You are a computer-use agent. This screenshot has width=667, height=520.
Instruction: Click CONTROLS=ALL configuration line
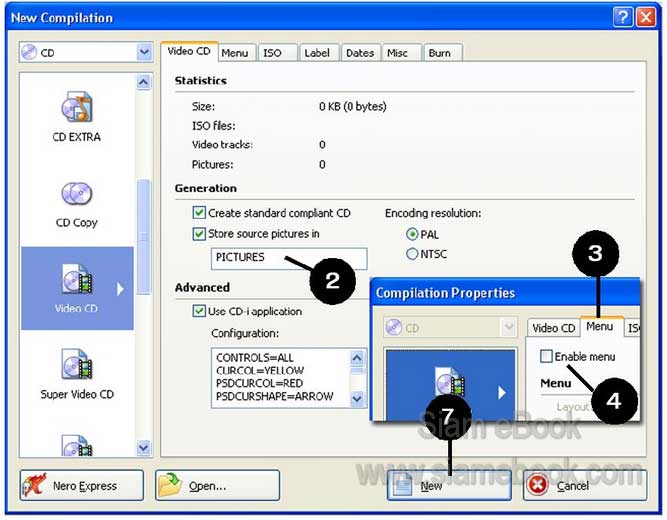(x=255, y=357)
